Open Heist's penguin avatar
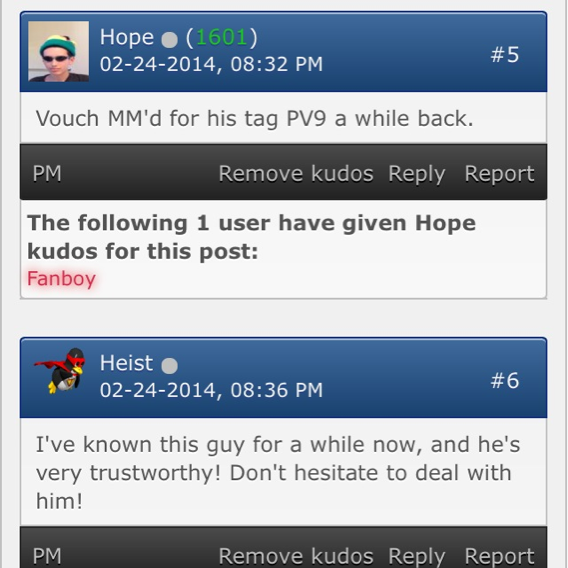568x568 pixels. pos(59,371)
